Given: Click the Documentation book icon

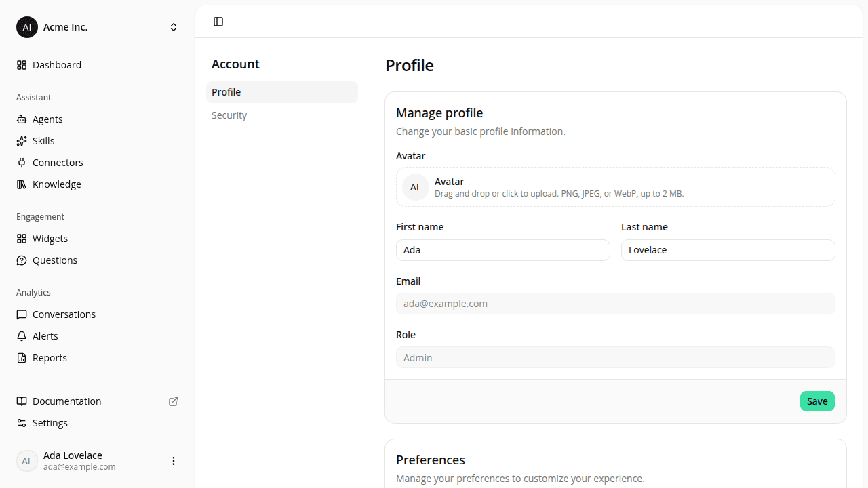Looking at the screenshot, I should point(22,401).
